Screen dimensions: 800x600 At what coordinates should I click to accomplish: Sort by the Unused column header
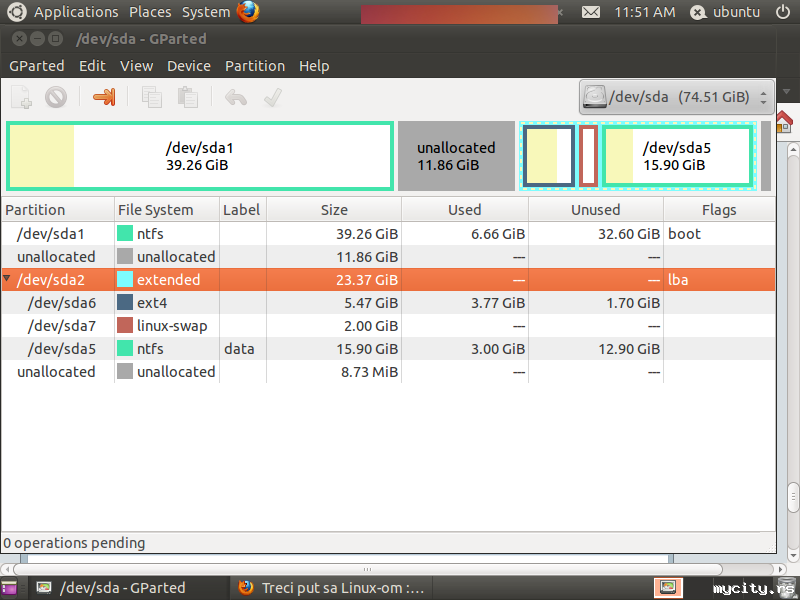pos(596,210)
